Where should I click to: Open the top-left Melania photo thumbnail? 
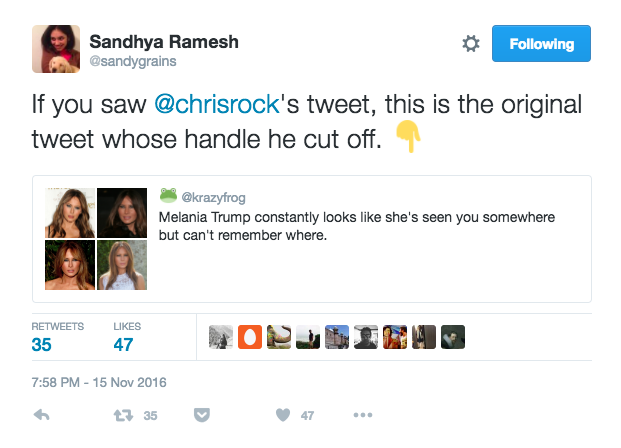pos(70,213)
